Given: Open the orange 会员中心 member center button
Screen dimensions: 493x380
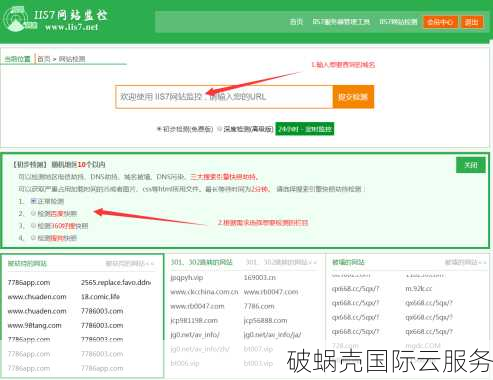Looking at the screenshot, I should (x=440, y=22).
